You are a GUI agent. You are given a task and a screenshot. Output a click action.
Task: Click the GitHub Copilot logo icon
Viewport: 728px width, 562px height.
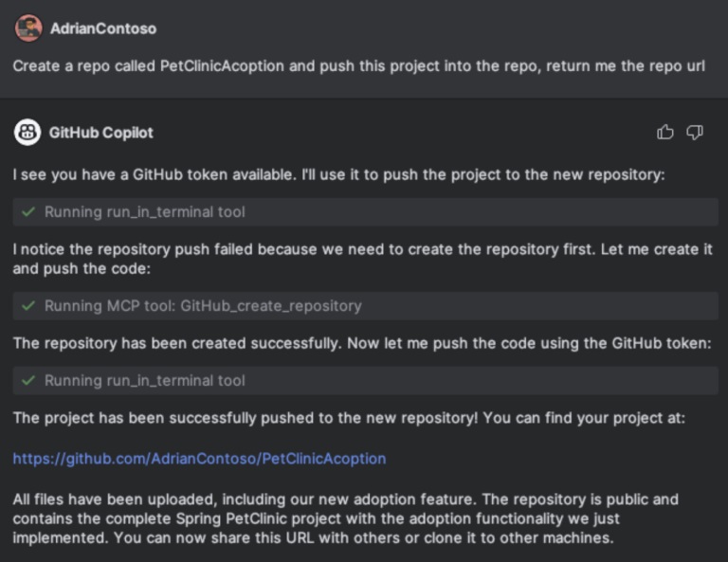[x=27, y=133]
